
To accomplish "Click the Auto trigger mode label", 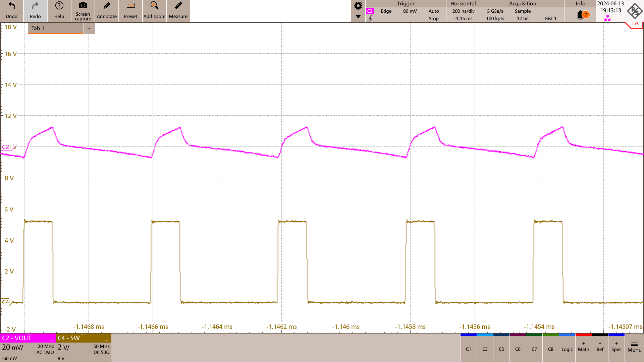I will point(434,11).
